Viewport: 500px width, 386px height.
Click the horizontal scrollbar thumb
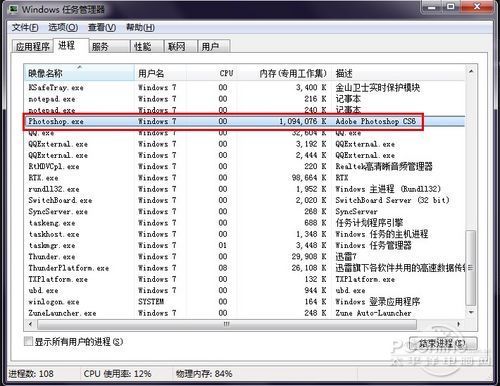pyautogui.click(x=227, y=324)
